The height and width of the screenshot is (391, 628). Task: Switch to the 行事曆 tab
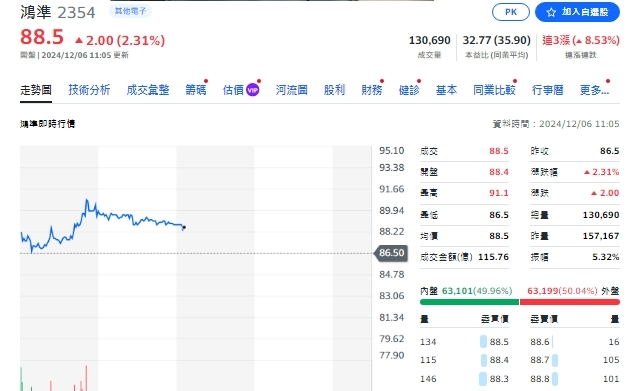547,90
